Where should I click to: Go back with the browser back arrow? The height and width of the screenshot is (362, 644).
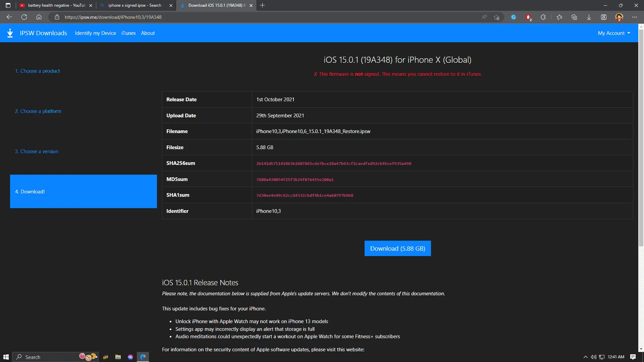(x=9, y=17)
